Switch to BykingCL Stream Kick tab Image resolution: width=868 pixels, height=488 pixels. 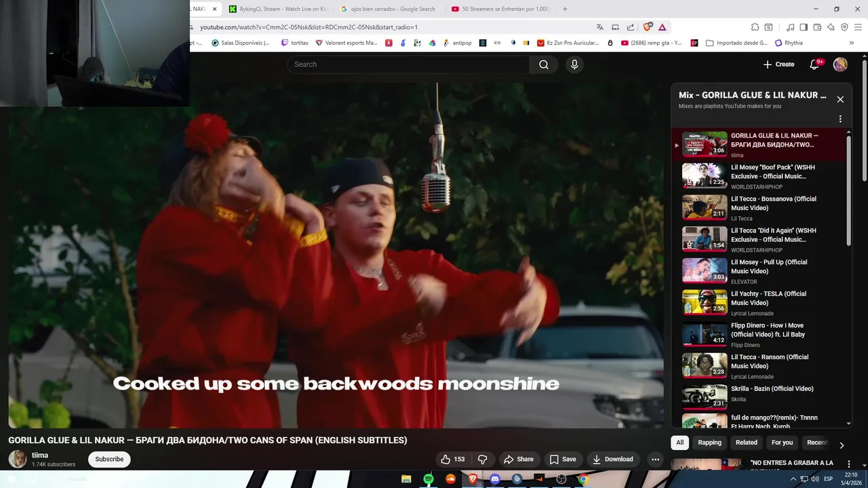(279, 9)
